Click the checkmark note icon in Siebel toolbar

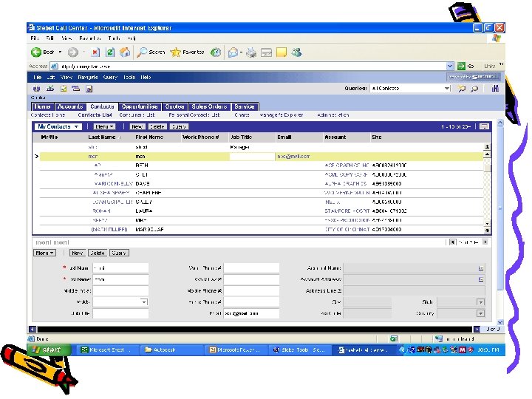(x=64, y=89)
